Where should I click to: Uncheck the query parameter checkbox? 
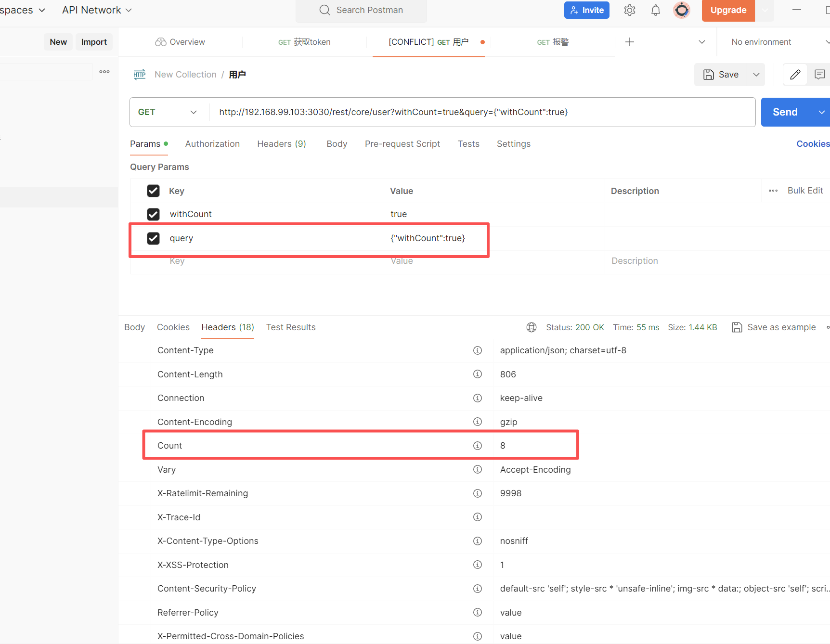tap(153, 238)
